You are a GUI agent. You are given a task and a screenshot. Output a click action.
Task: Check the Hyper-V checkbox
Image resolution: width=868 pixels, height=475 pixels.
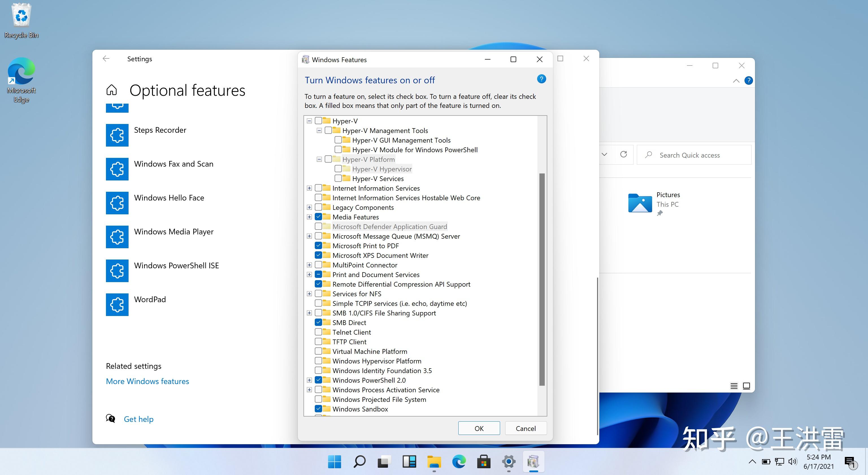click(318, 121)
